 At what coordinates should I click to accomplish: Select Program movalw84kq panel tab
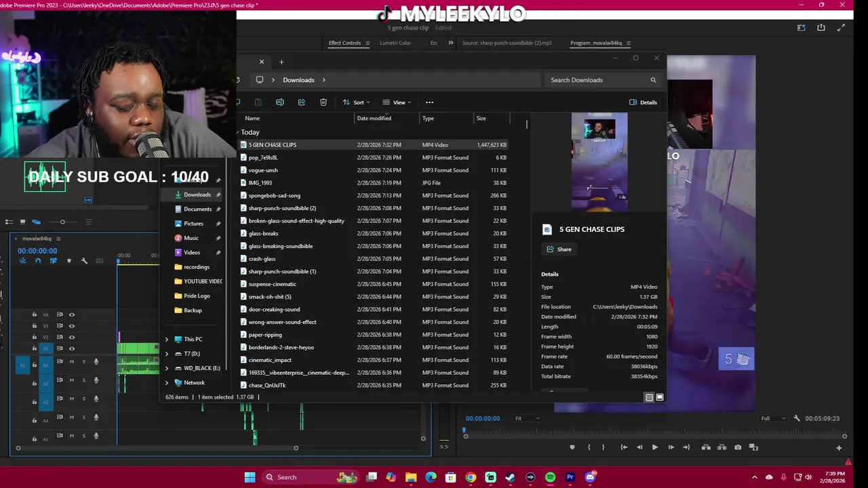click(x=596, y=43)
